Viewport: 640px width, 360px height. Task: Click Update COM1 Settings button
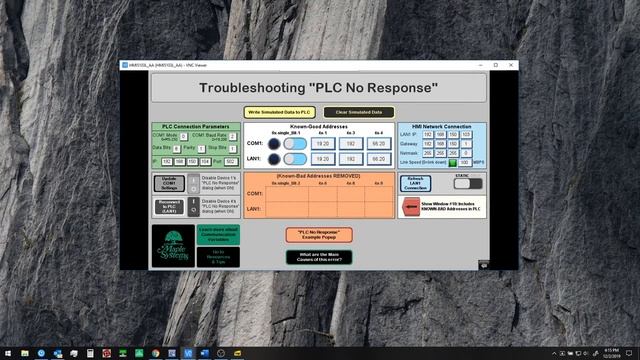coord(169,184)
